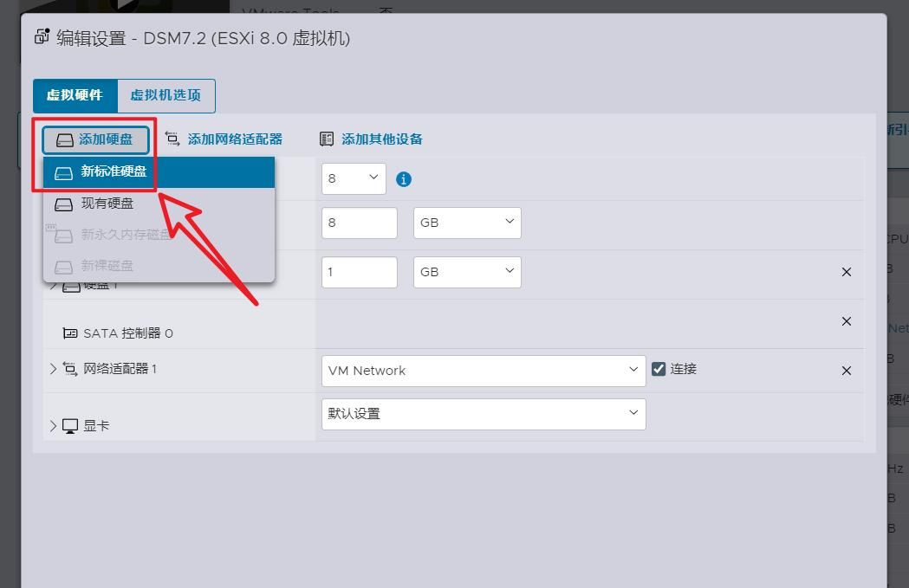
Task: Remove the hard disk 1 row
Action: click(x=847, y=272)
